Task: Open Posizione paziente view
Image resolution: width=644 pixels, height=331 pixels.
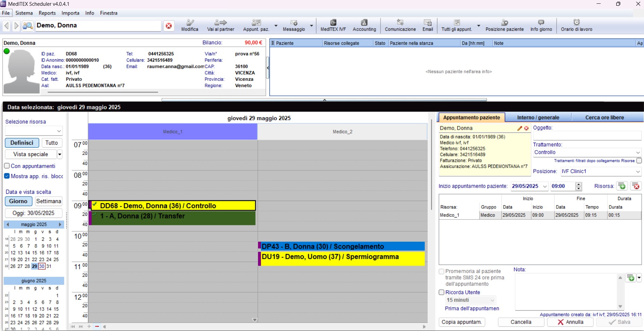Action: click(505, 25)
